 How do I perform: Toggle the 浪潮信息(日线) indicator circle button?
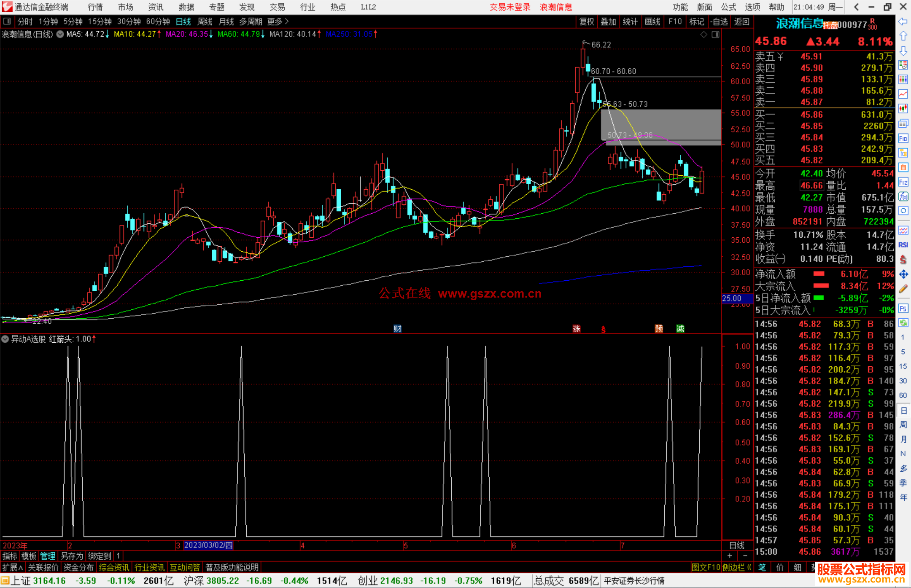click(x=60, y=34)
